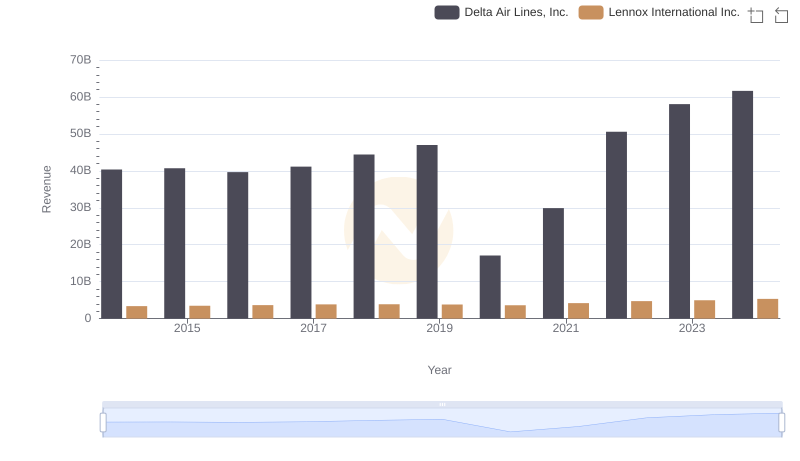Click the 50B y-axis label
Screen dimensions: 800x461
81,134
